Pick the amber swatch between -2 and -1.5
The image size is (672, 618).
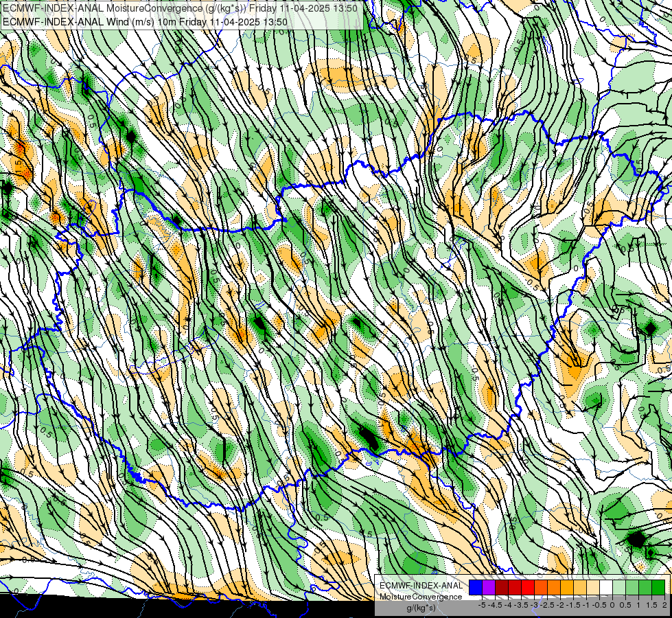tap(567, 588)
